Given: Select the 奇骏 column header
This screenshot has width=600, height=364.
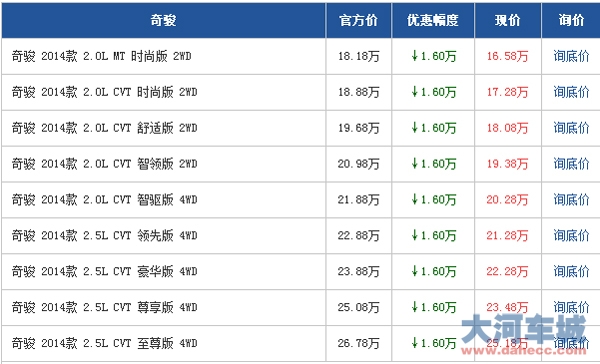Looking at the screenshot, I should point(163,20).
